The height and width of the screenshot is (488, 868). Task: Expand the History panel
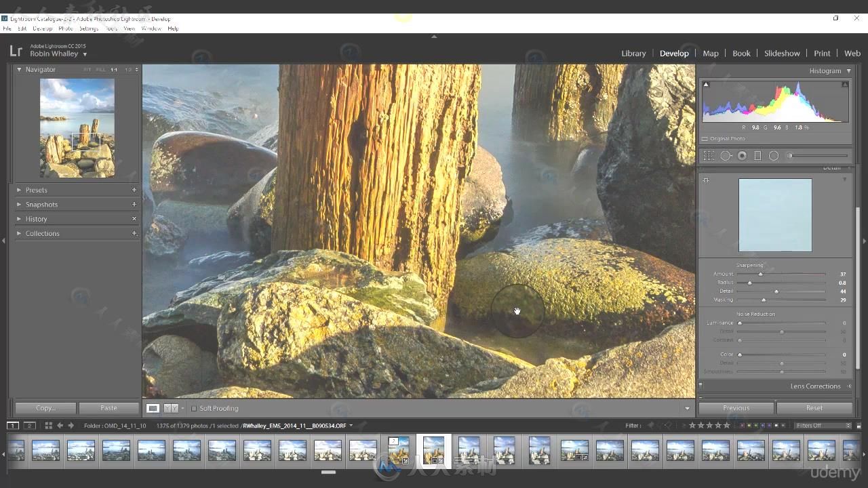tap(19, 219)
